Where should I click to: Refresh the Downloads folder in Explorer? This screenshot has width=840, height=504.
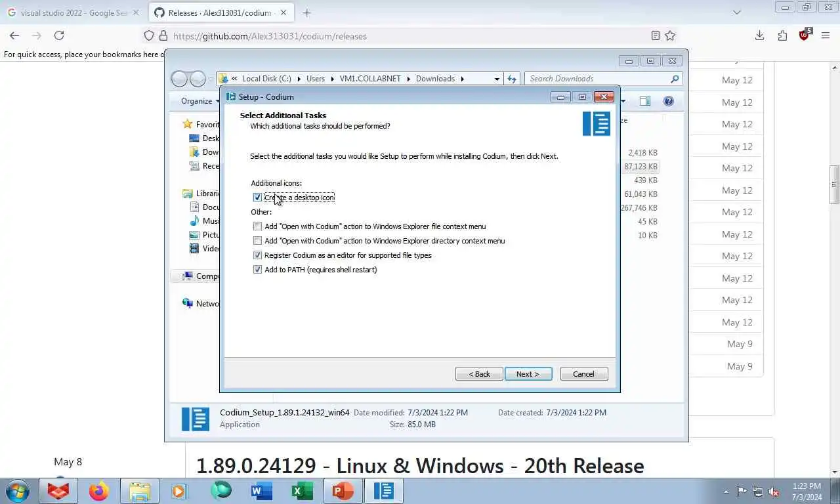tap(512, 79)
